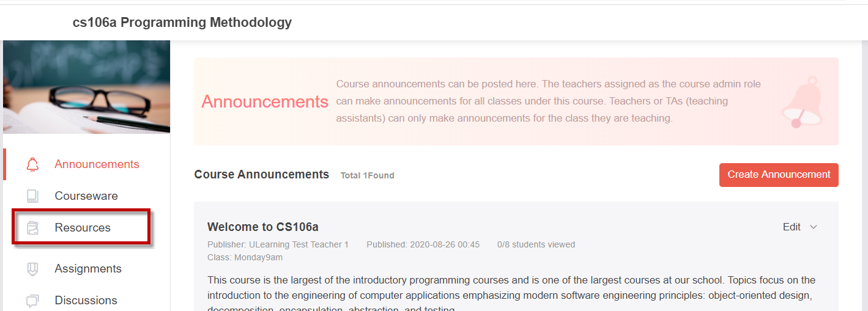Select Resources in the sidebar
The width and height of the screenshot is (868, 311).
tap(82, 228)
